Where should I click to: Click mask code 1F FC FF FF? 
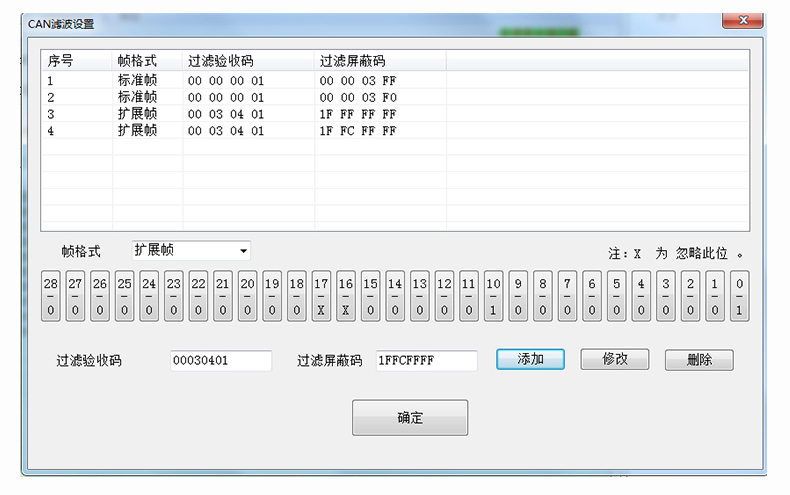(x=358, y=131)
